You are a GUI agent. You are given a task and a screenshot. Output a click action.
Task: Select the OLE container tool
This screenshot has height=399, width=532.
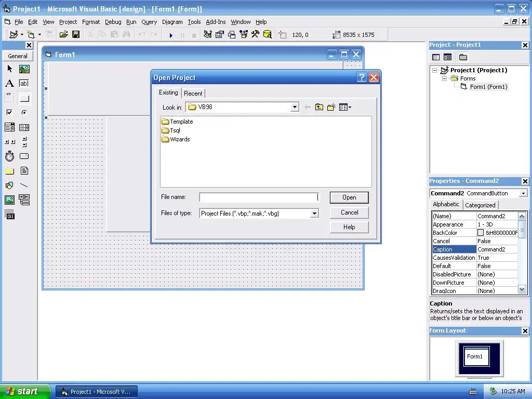(9, 215)
